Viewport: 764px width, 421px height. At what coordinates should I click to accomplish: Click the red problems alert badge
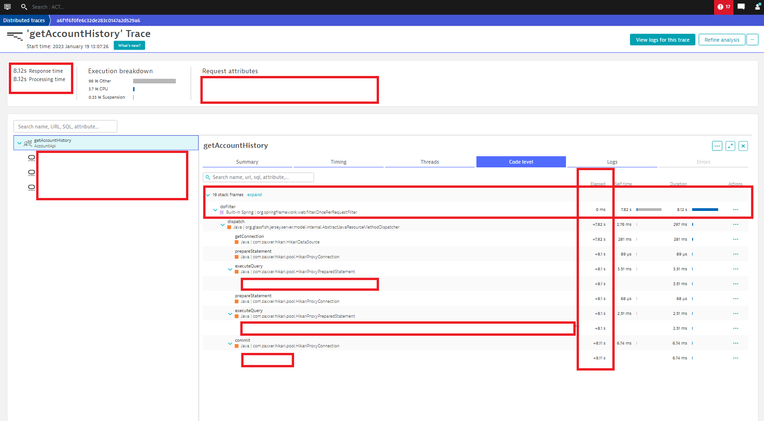[723, 7]
